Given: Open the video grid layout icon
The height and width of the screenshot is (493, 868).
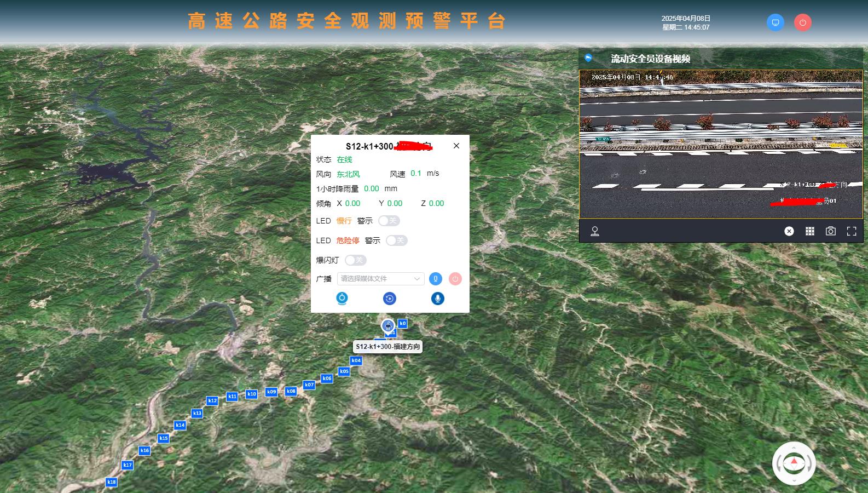Looking at the screenshot, I should 809,231.
